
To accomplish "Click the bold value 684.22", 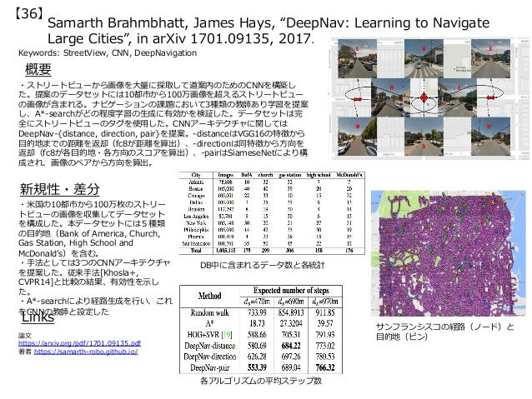I will [291, 346].
